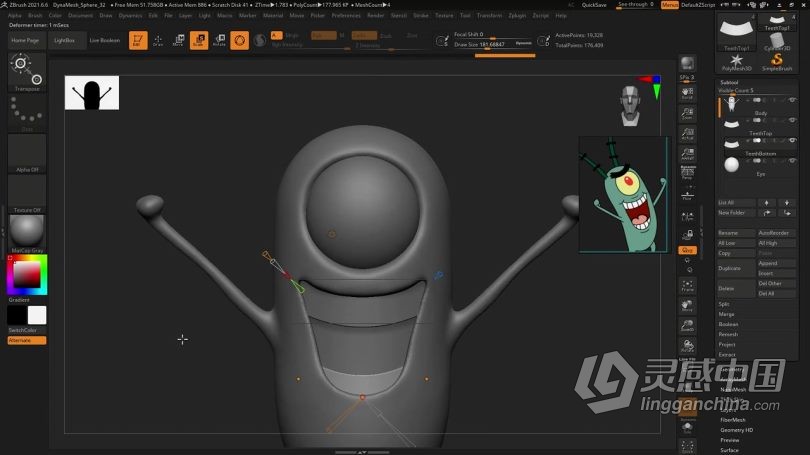This screenshot has height=455, width=810.
Task: Select the large TeethTop1 tool thumbnail
Action: tap(736, 32)
